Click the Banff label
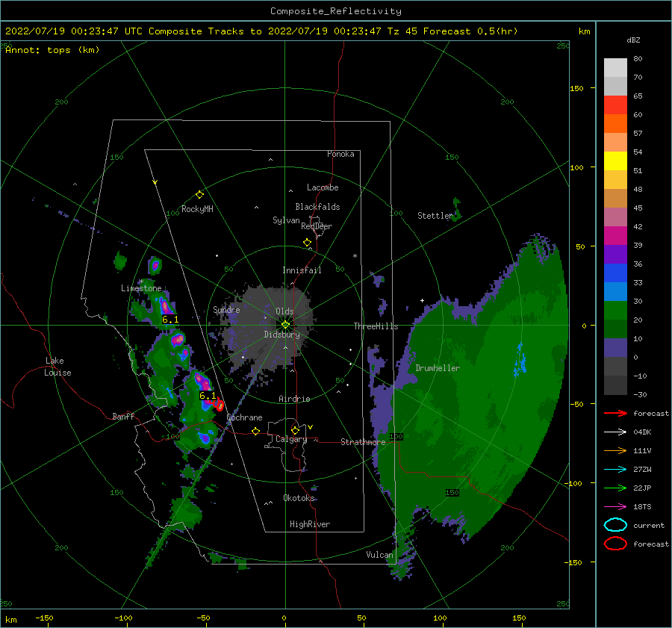 123,416
